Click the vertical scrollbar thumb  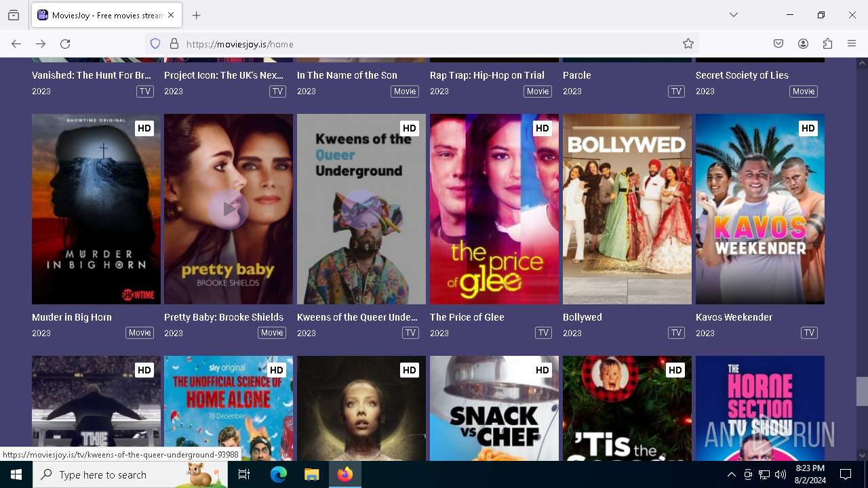tap(862, 391)
